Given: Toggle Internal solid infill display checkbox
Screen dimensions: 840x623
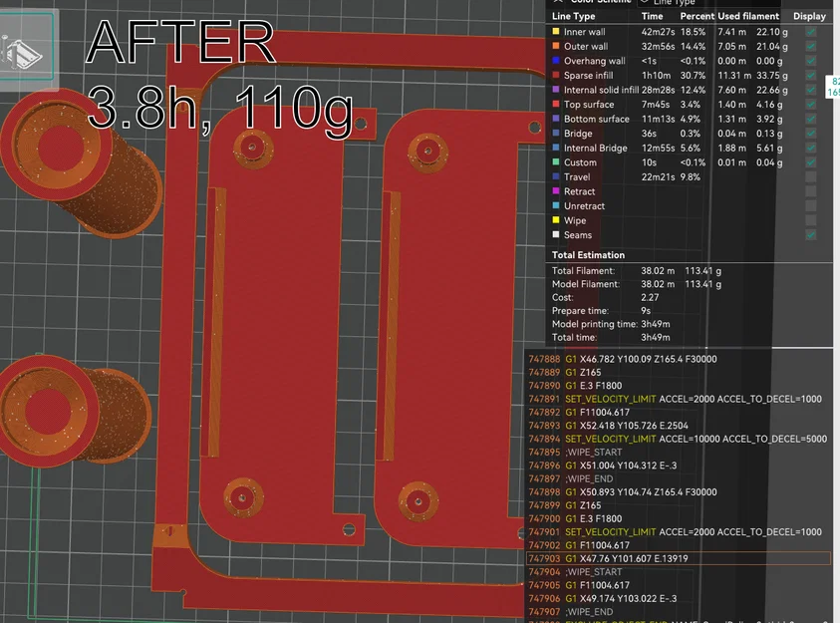Looking at the screenshot, I should tap(811, 90).
